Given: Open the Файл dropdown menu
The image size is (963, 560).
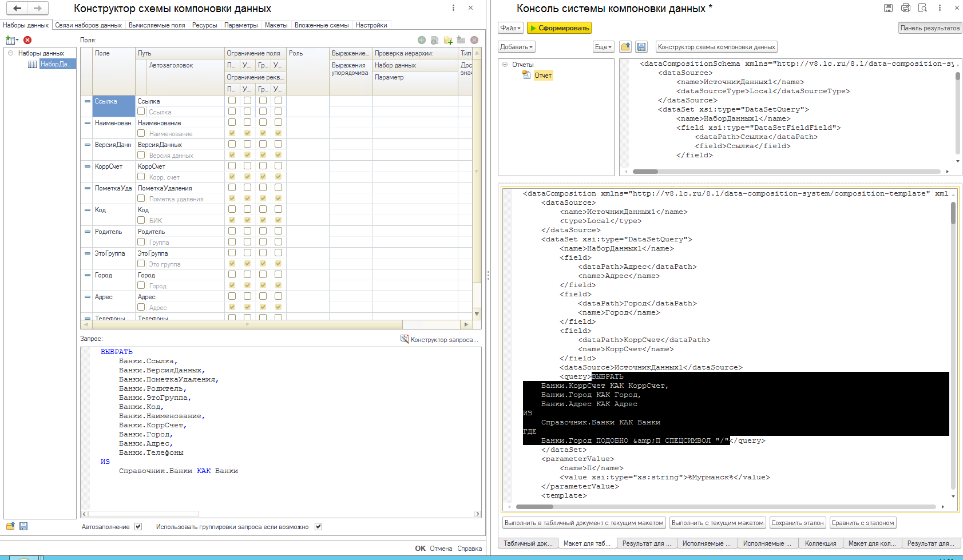Looking at the screenshot, I should [x=510, y=28].
